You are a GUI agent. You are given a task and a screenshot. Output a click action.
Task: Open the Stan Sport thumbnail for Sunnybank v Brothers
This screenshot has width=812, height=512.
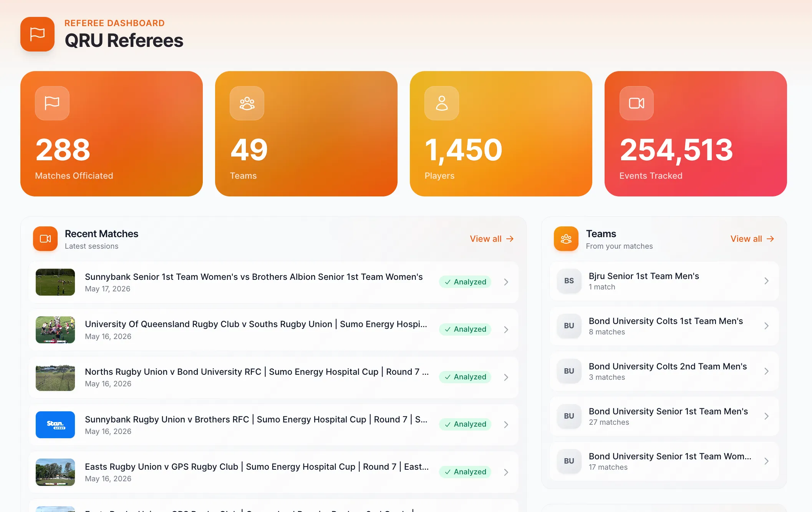[55, 425]
